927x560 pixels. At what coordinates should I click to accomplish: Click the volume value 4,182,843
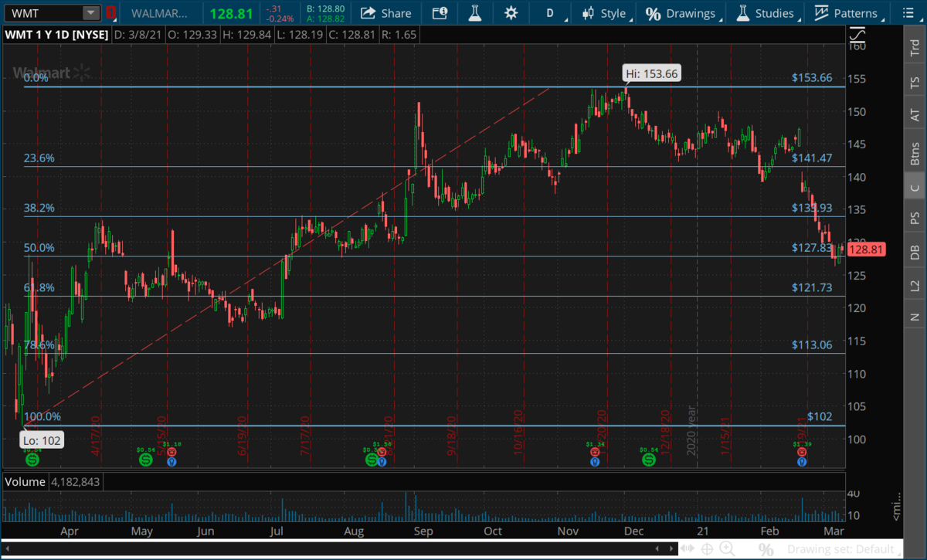tap(76, 482)
